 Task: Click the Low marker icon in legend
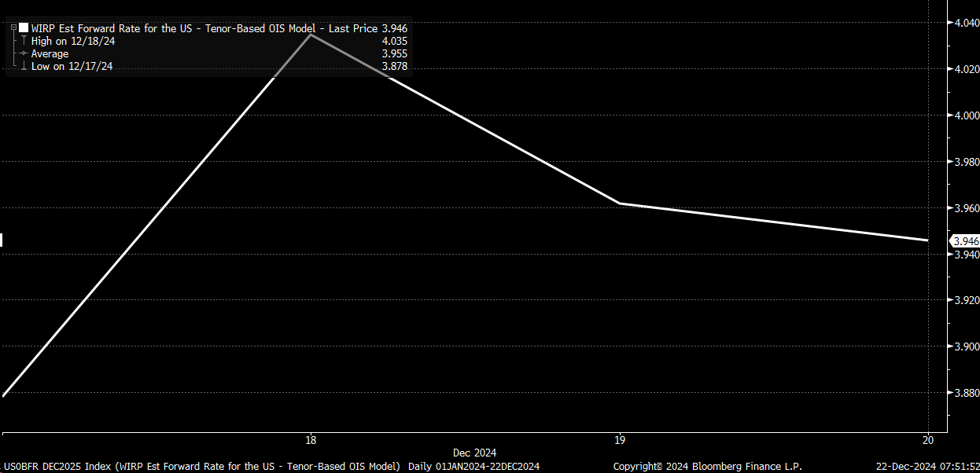tap(24, 67)
